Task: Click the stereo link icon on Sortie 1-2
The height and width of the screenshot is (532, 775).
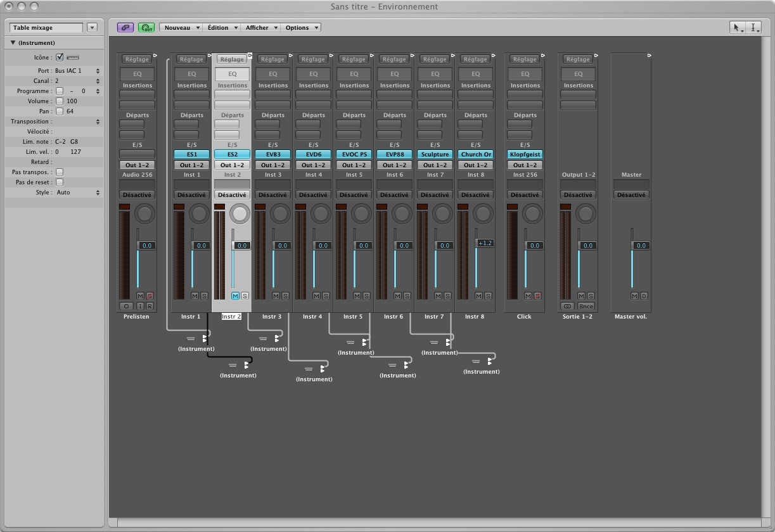Action: [x=568, y=307]
